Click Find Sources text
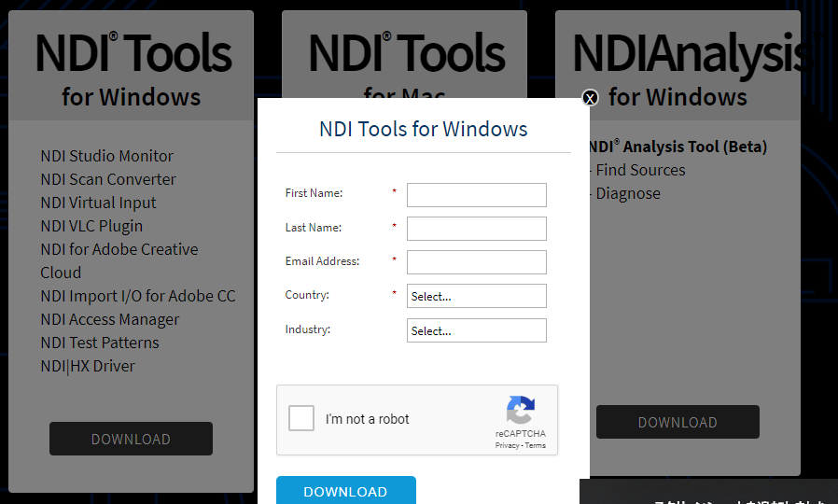Viewport: 838px width, 504px height. click(640, 170)
